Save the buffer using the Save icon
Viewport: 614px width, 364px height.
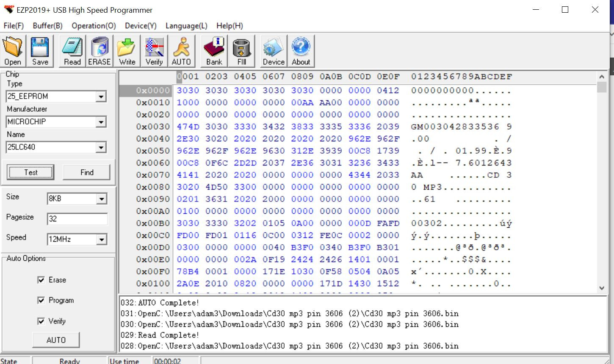pyautogui.click(x=40, y=51)
